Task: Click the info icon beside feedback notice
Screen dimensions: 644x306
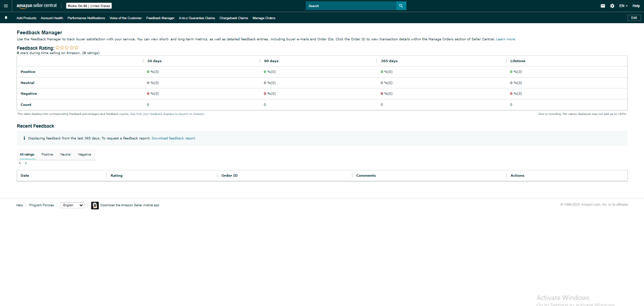Action: click(x=24, y=138)
